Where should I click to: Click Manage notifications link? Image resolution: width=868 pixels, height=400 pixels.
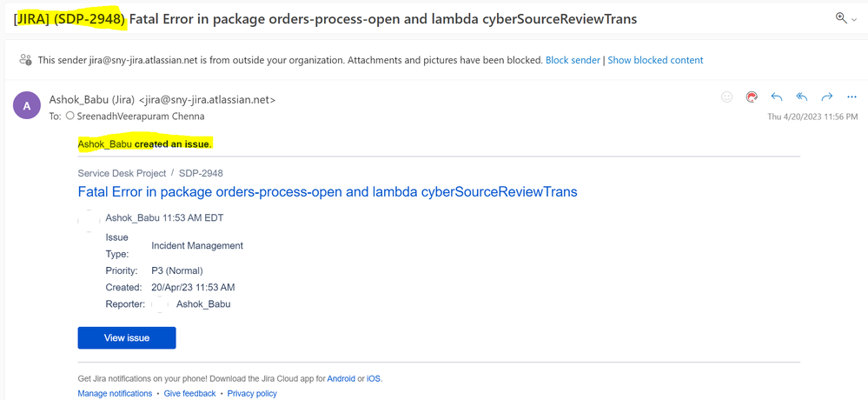(116, 393)
